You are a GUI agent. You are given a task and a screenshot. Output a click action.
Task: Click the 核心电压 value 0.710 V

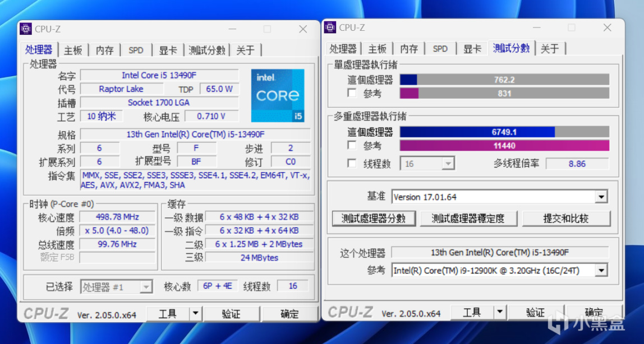click(211, 116)
